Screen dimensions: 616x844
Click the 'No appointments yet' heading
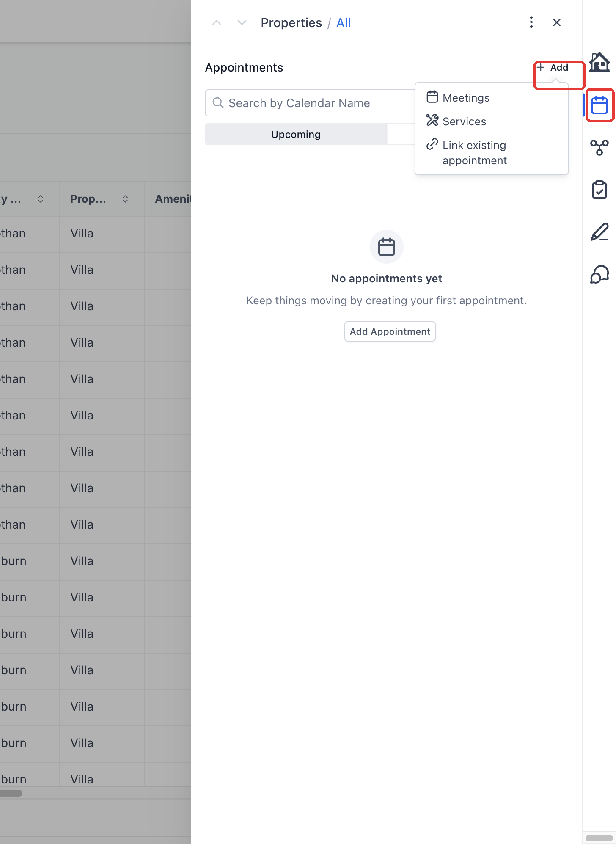[x=386, y=279]
